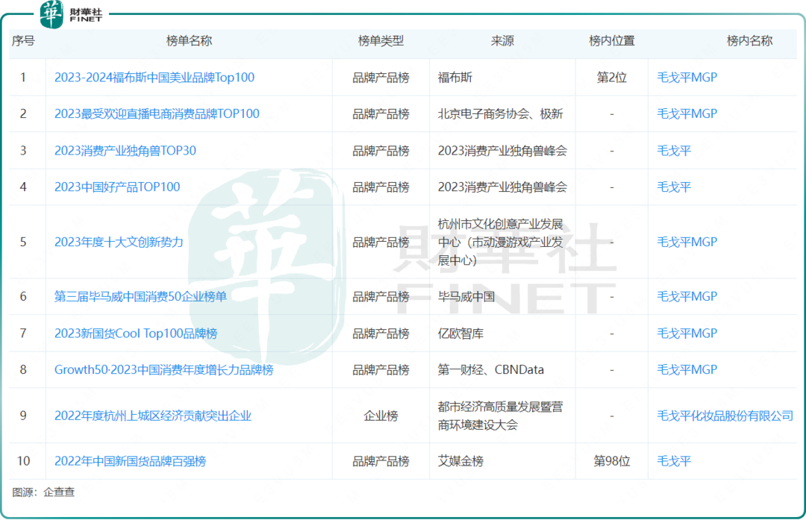Click the 毛戈平化妆品股份有限公司 company link
The height and width of the screenshot is (532, 806).
(725, 416)
